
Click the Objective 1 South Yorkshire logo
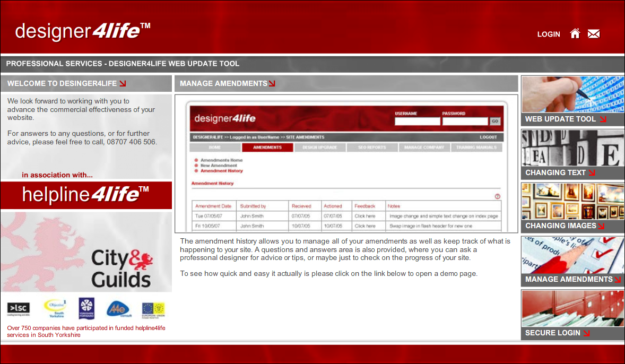click(x=55, y=308)
